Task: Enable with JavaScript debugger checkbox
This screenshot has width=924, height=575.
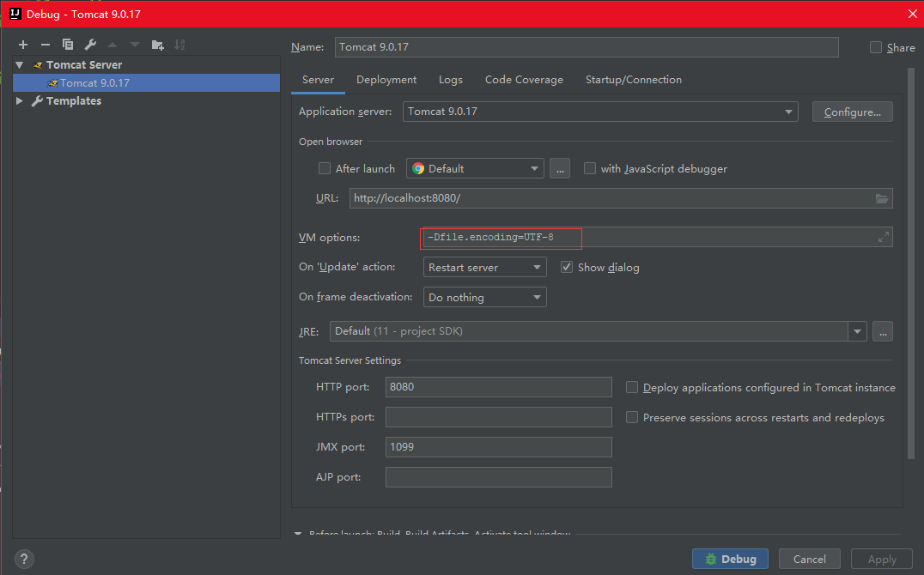Action: 589,168
